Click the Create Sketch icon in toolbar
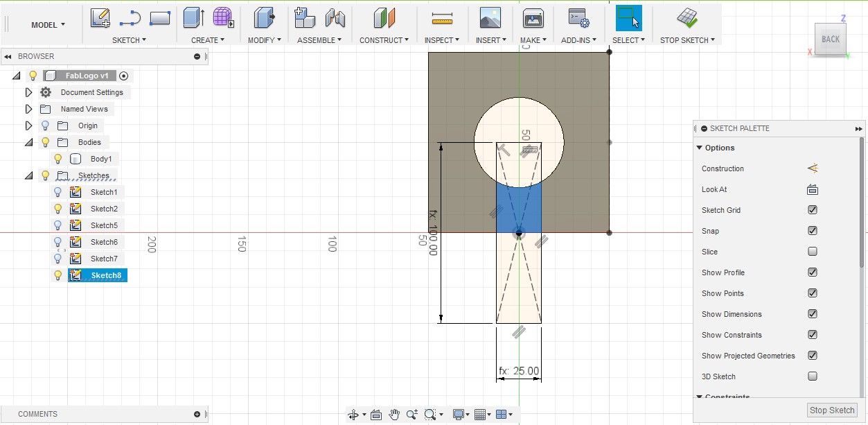 coord(100,18)
